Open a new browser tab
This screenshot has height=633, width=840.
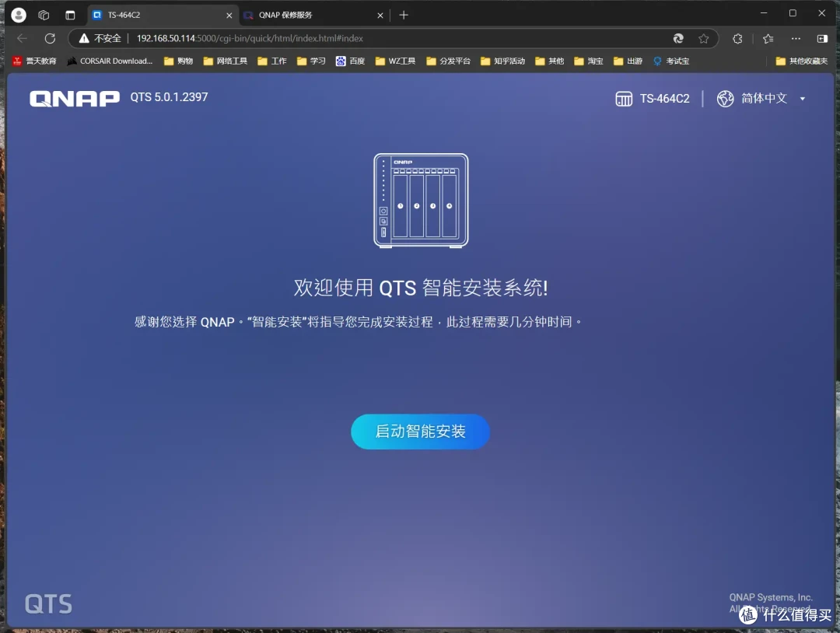coord(404,15)
